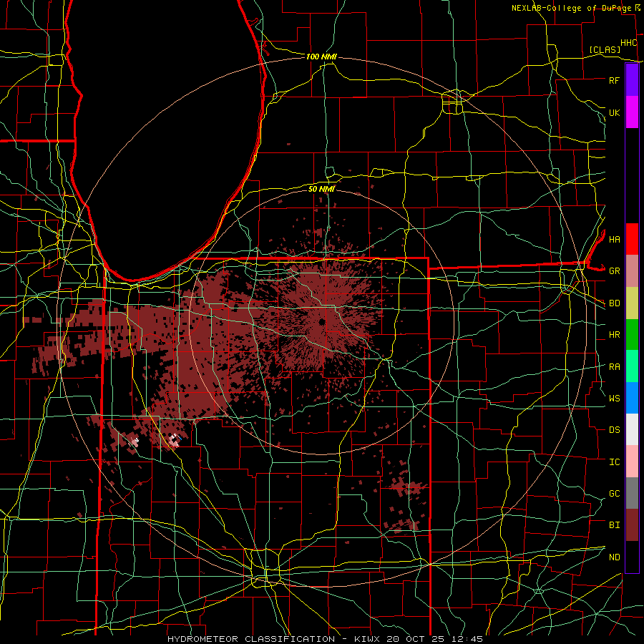Click the ND black legend swatch
Image resolution: width=644 pixels, height=644 pixels.
pos(632,557)
